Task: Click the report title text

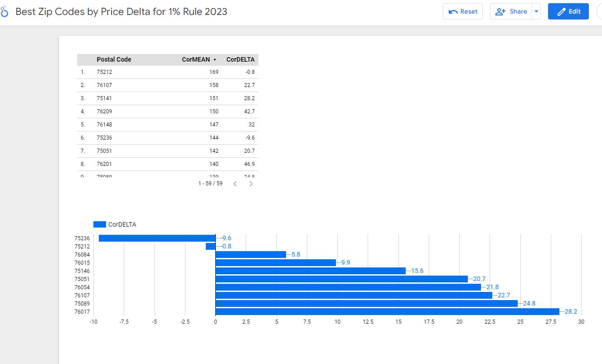Action: [x=121, y=12]
